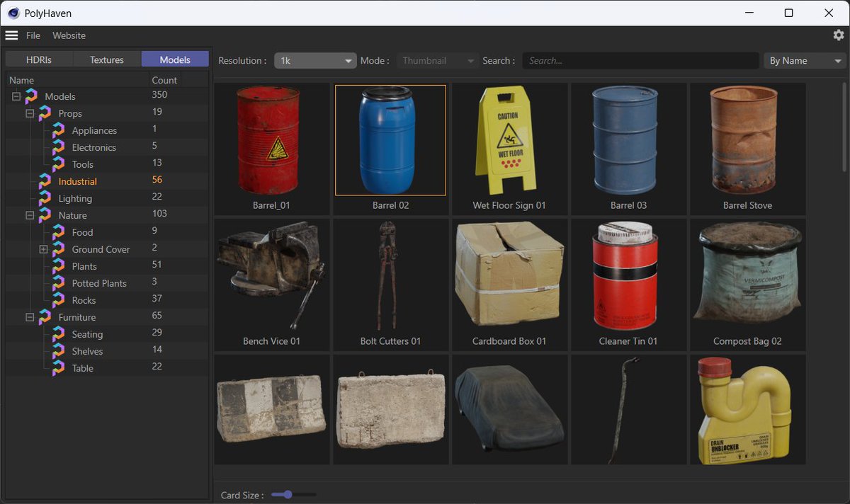Select the Plants category label
850x504 pixels.
coord(84,267)
